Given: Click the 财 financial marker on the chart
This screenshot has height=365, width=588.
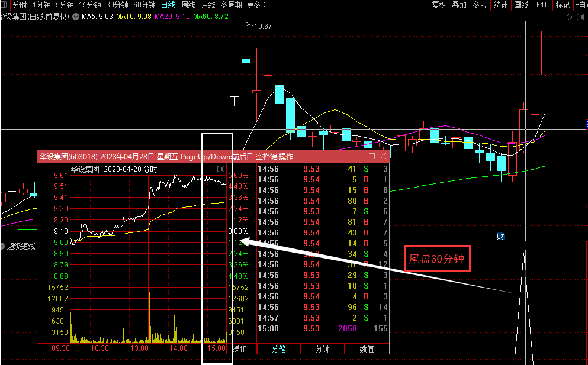Looking at the screenshot, I should (x=500, y=236).
